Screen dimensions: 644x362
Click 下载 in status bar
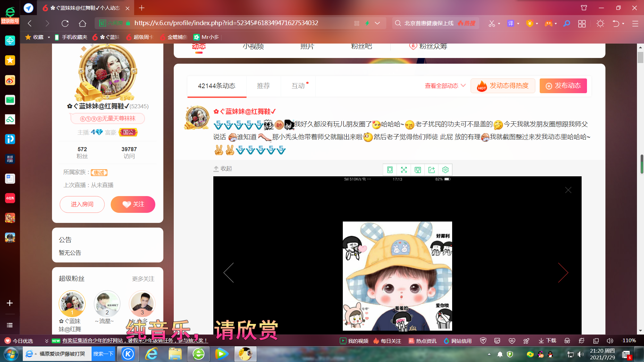point(547,341)
